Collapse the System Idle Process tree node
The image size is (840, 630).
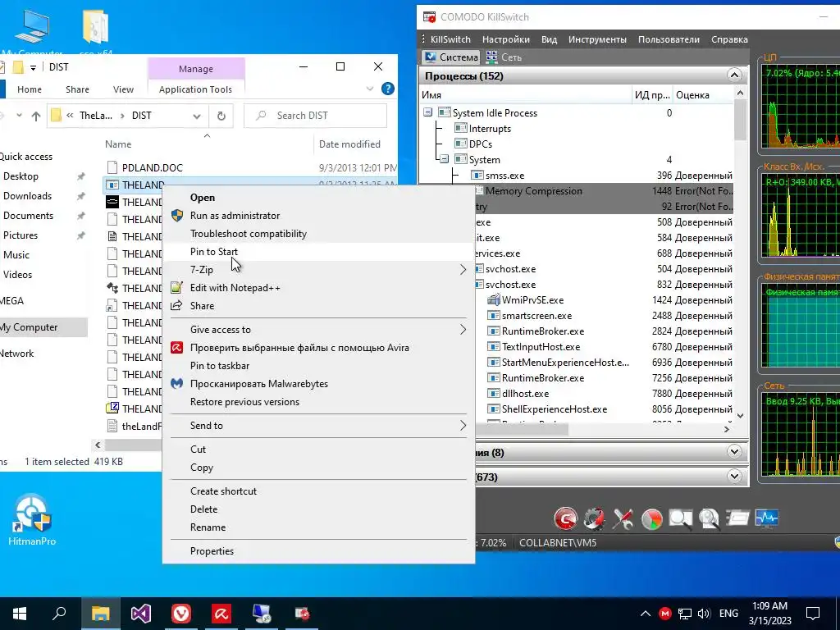pos(427,112)
